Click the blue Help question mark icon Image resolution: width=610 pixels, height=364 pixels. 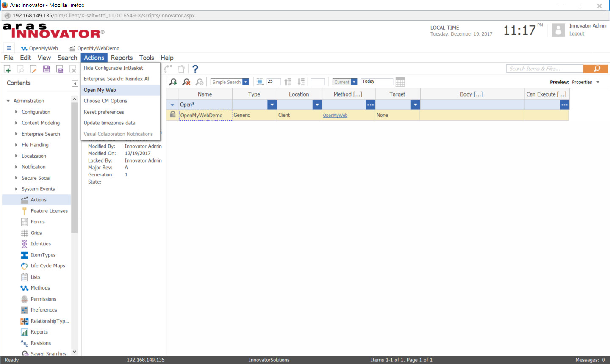[x=195, y=69]
